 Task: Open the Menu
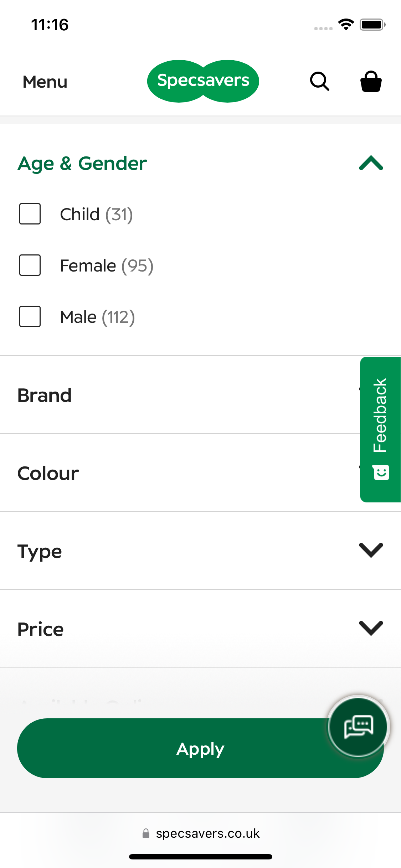(45, 81)
